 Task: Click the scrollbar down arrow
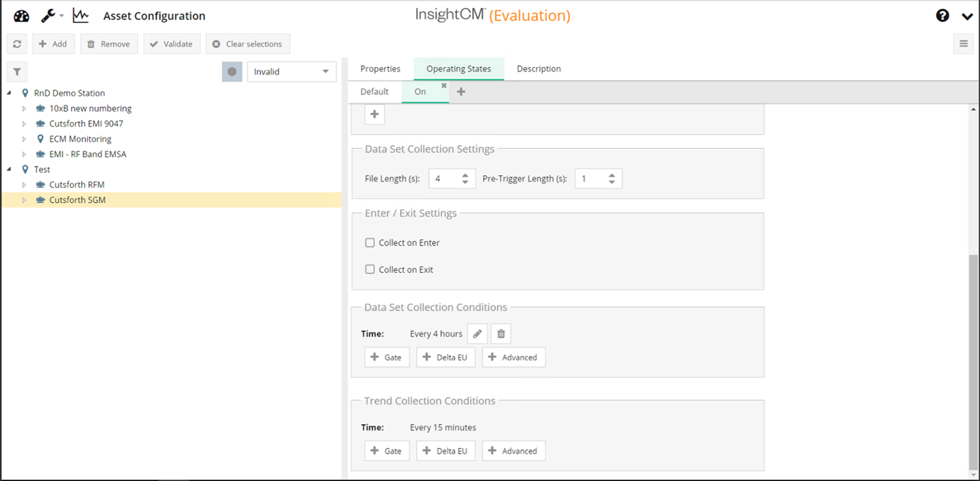[x=974, y=474]
